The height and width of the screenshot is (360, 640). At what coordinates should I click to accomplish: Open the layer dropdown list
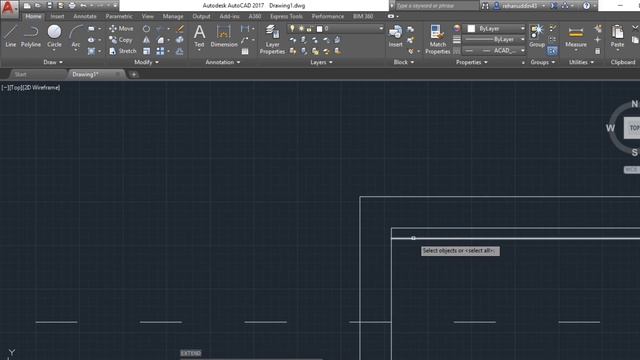click(x=380, y=29)
